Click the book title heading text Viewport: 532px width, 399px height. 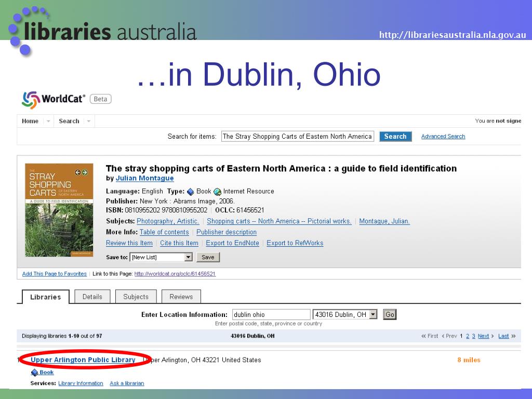pyautogui.click(x=281, y=168)
